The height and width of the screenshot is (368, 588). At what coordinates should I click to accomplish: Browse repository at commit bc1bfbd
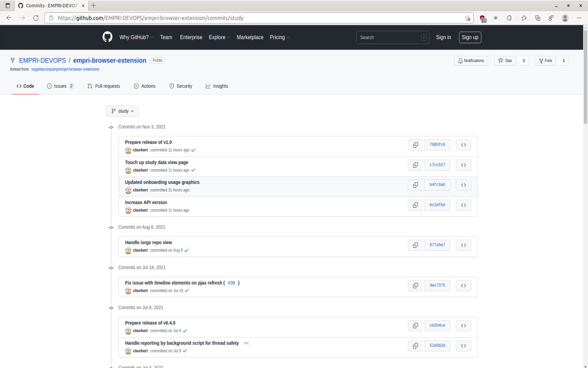464,205
